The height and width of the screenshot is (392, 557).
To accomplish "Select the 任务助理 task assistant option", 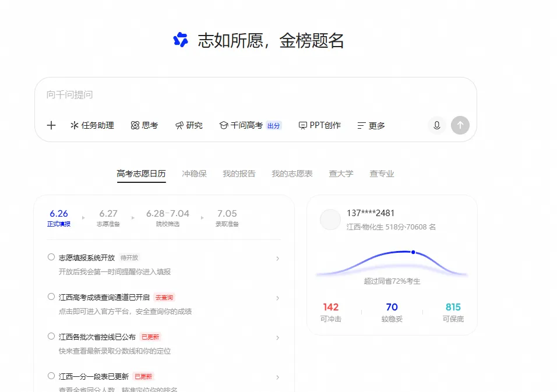I will pos(92,125).
